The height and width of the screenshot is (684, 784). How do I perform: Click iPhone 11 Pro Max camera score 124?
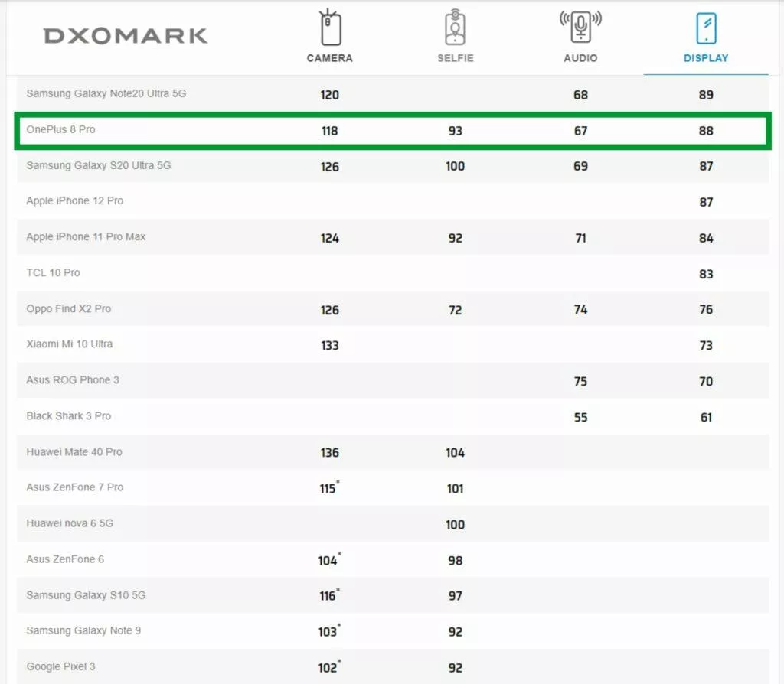click(329, 238)
